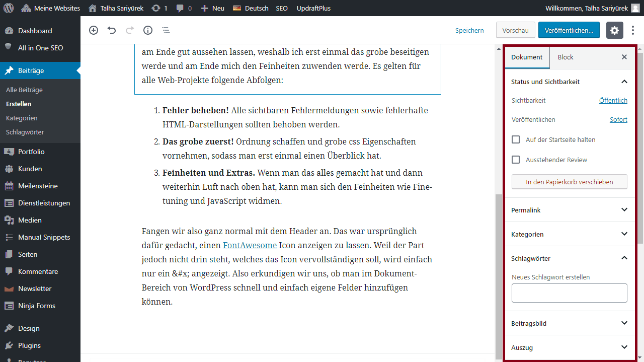Image resolution: width=644 pixels, height=362 pixels.
Task: Open Meilensteine in the admin menu
Action: (x=40, y=186)
